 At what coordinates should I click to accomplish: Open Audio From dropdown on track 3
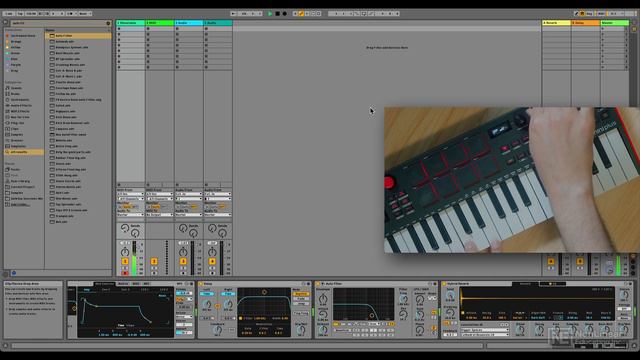click(189, 194)
